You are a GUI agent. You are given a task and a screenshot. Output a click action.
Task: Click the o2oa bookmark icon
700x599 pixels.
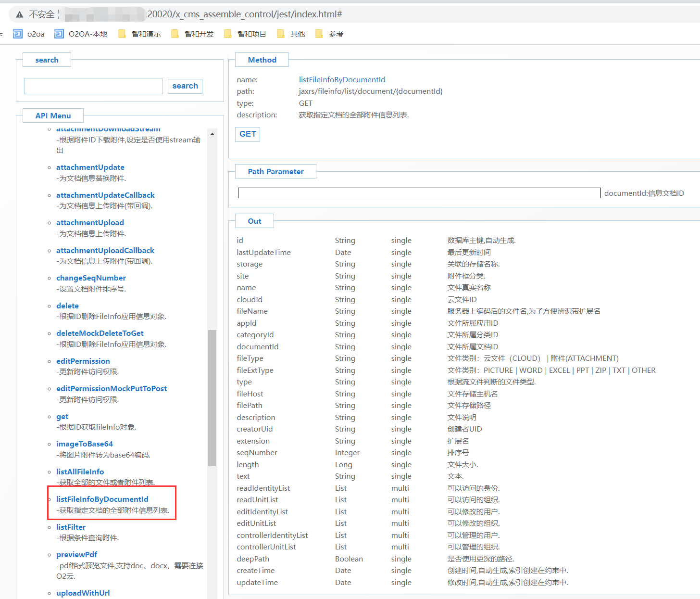click(x=18, y=34)
